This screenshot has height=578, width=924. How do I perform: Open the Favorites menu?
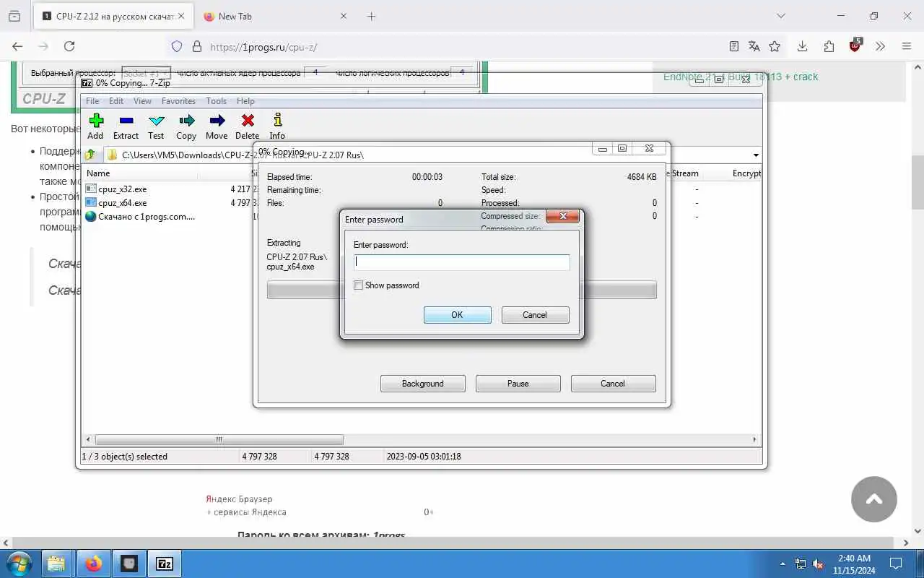(x=178, y=101)
